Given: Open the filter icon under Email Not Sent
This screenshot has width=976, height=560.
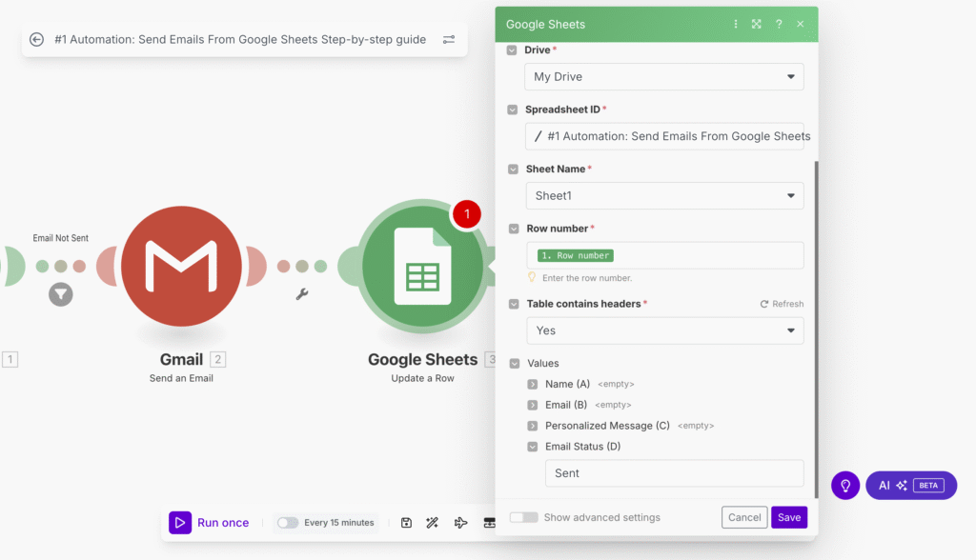Looking at the screenshot, I should point(60,294).
